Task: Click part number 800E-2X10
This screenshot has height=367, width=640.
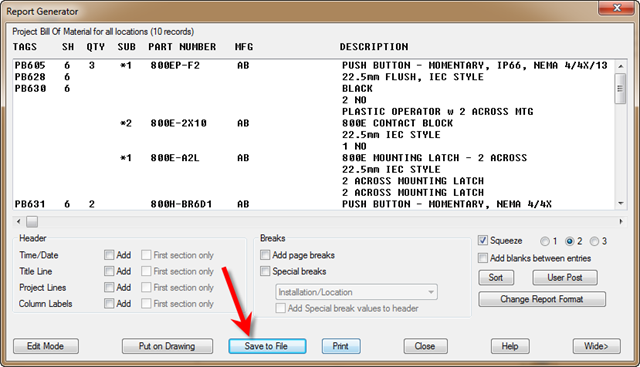Action: coord(178,123)
